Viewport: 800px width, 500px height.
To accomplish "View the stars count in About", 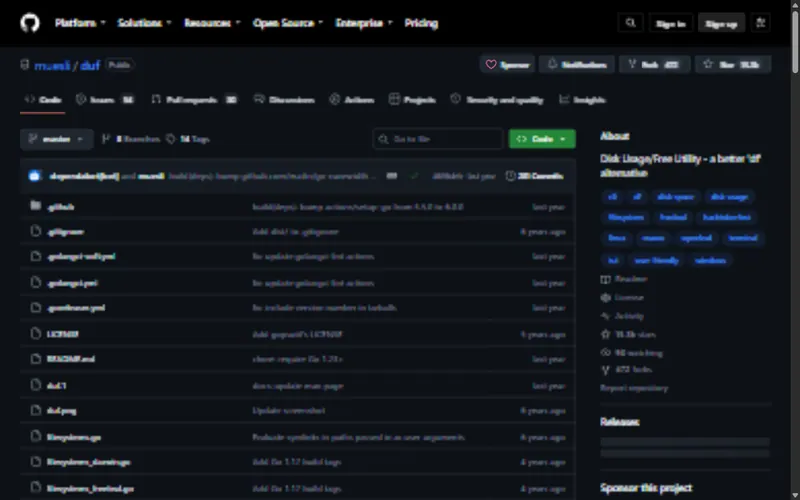I will point(628,335).
